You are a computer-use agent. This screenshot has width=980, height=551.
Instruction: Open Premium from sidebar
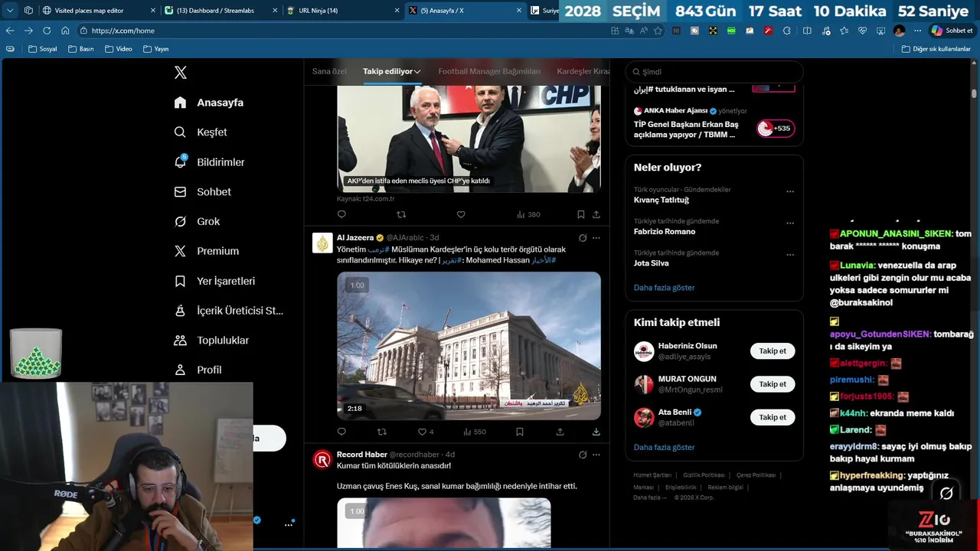(206, 251)
